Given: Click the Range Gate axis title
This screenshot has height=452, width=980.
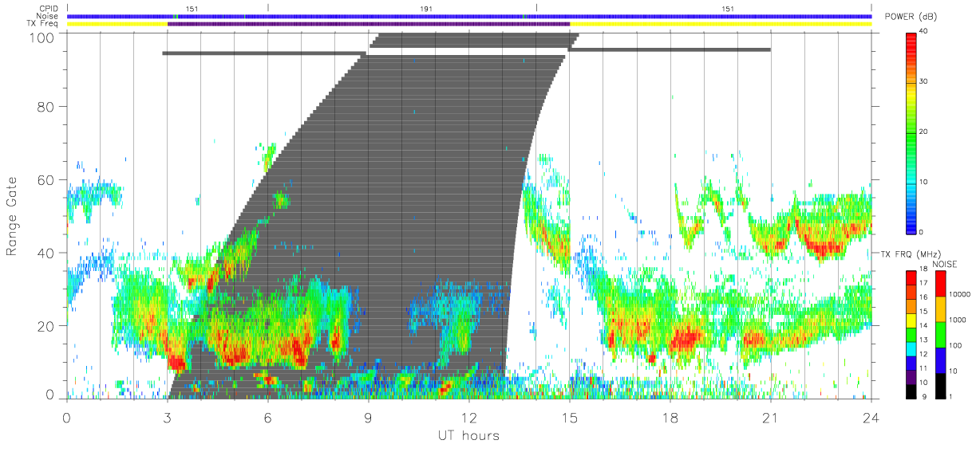Looking at the screenshot, I should point(14,214).
